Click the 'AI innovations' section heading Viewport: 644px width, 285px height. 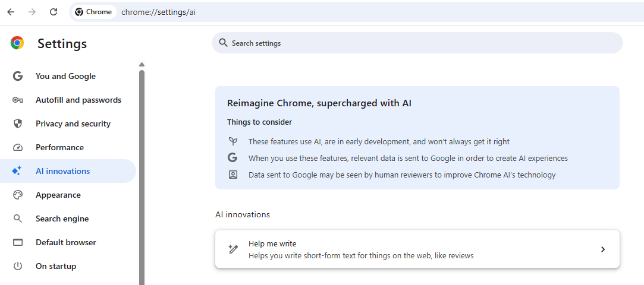coord(243,214)
